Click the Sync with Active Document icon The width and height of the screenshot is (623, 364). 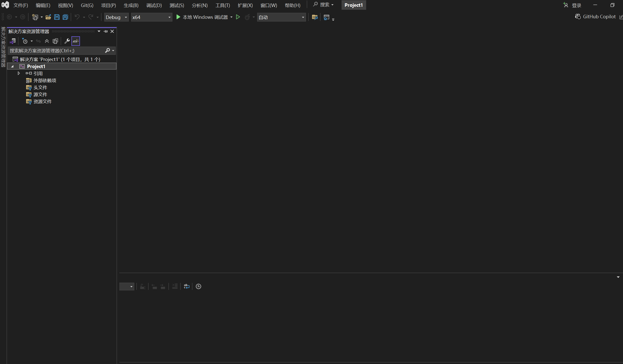coord(38,41)
